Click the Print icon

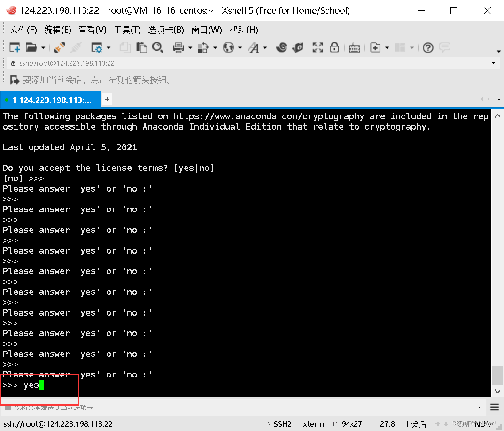(x=178, y=47)
